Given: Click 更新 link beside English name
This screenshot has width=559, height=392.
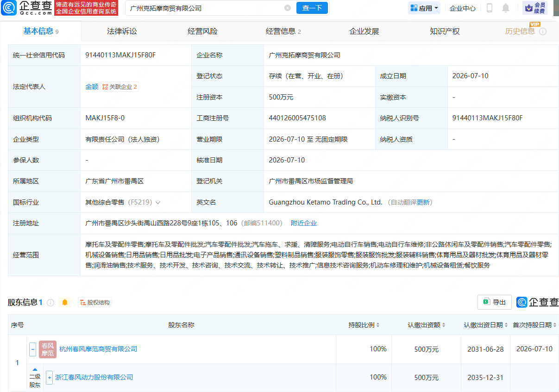Looking at the screenshot, I should click(423, 202).
